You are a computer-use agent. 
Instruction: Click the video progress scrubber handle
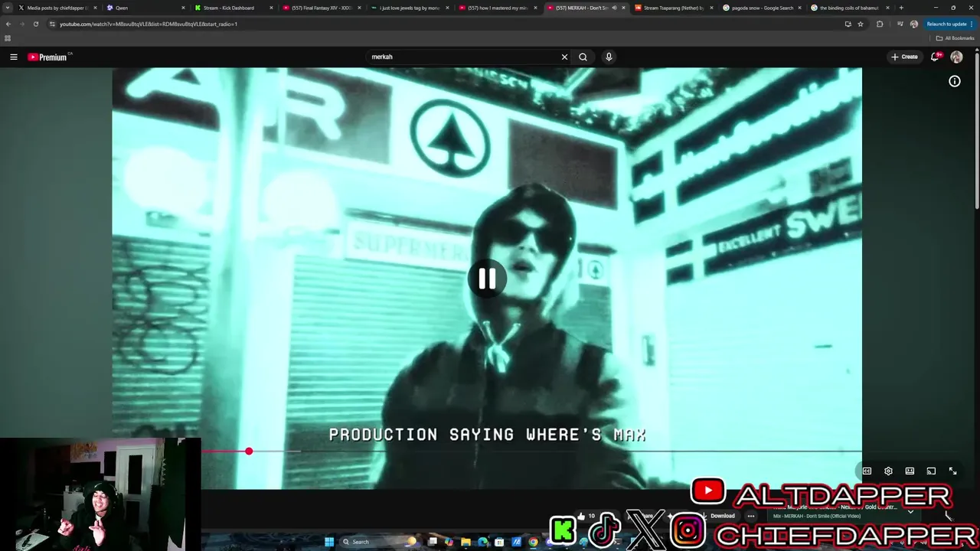249,452
